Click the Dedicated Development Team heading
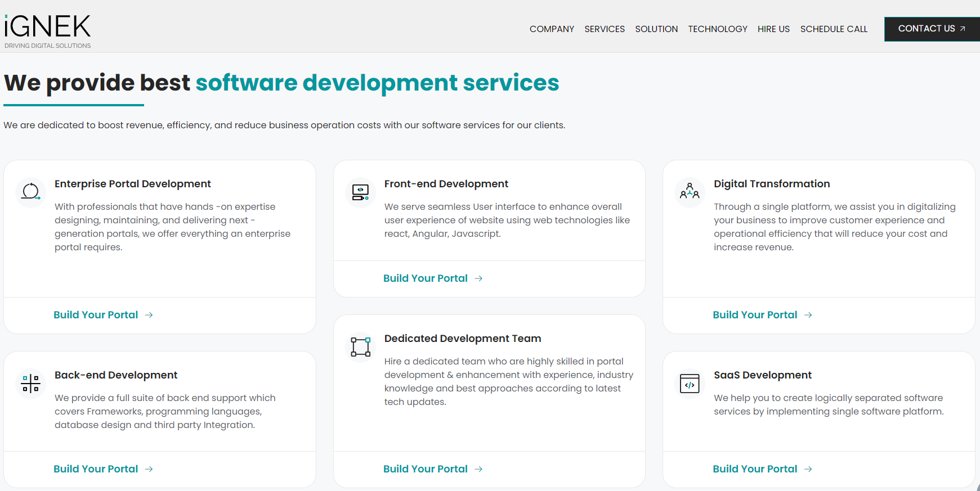 click(463, 339)
